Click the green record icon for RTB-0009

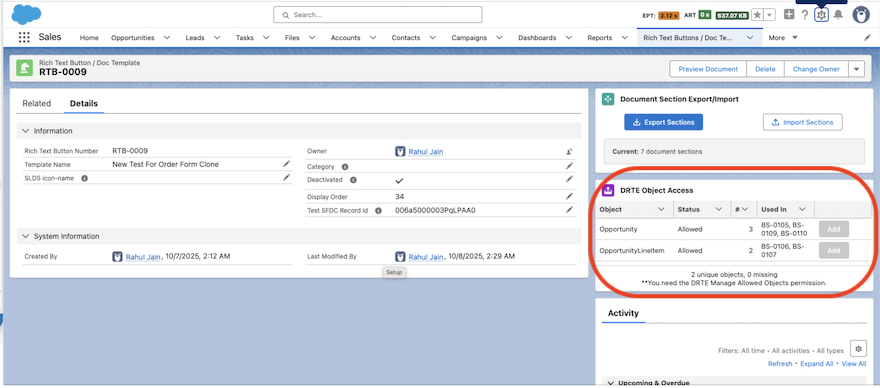tap(24, 68)
